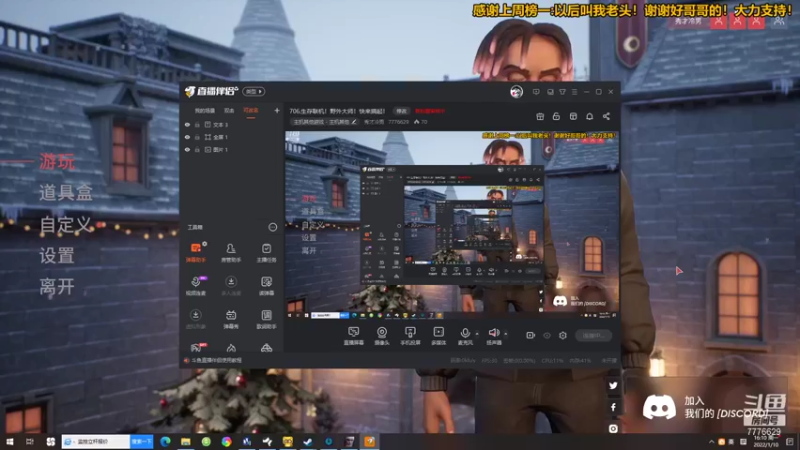Screen dimensions: 800x450
Task: Open Steam from the taskbar
Action: click(x=308, y=441)
